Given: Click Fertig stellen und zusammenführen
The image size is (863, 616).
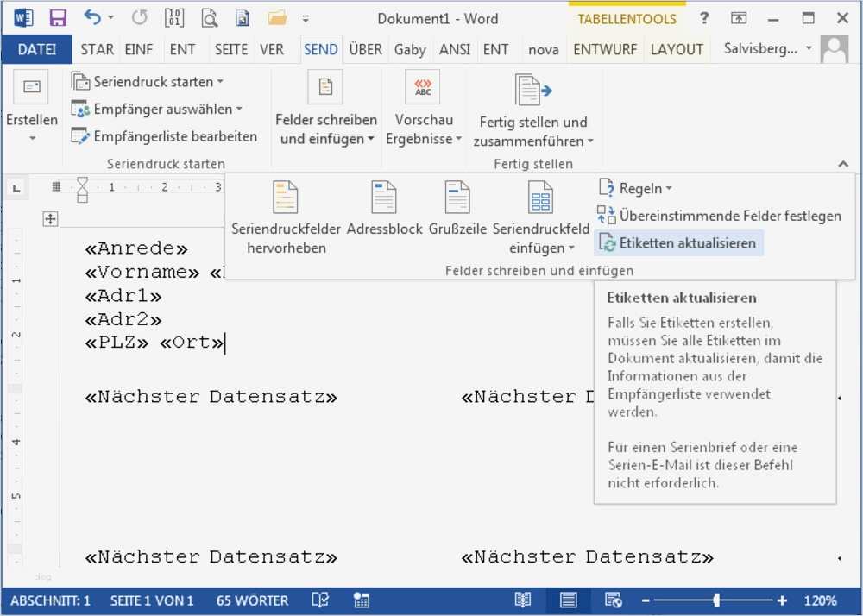Looking at the screenshot, I should click(533, 104).
